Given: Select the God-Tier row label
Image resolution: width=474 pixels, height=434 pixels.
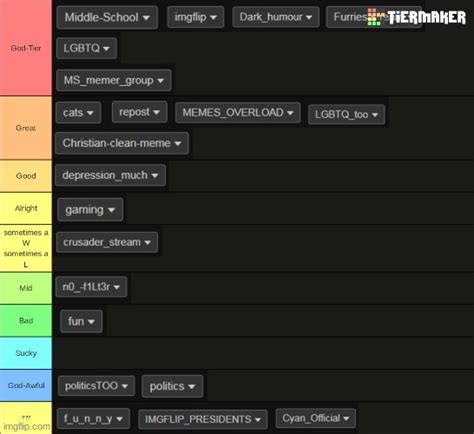Looking at the screenshot, I should (26, 48).
